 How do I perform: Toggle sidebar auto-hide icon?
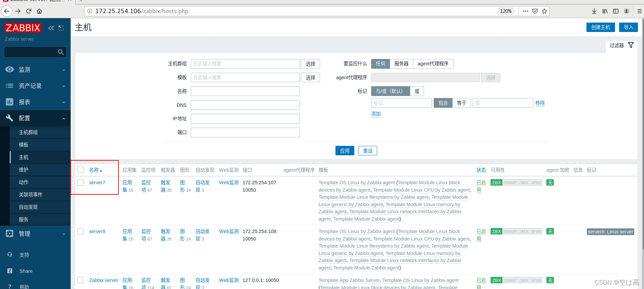point(61,28)
